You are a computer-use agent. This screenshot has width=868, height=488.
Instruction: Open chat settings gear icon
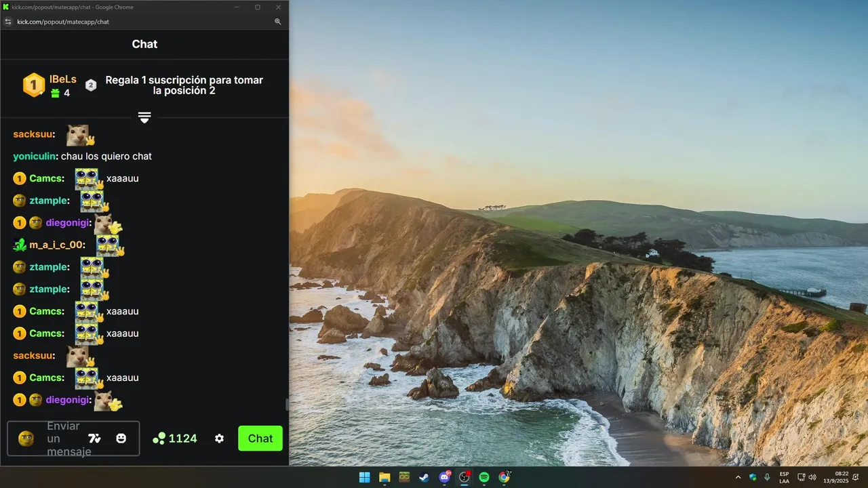click(x=219, y=439)
